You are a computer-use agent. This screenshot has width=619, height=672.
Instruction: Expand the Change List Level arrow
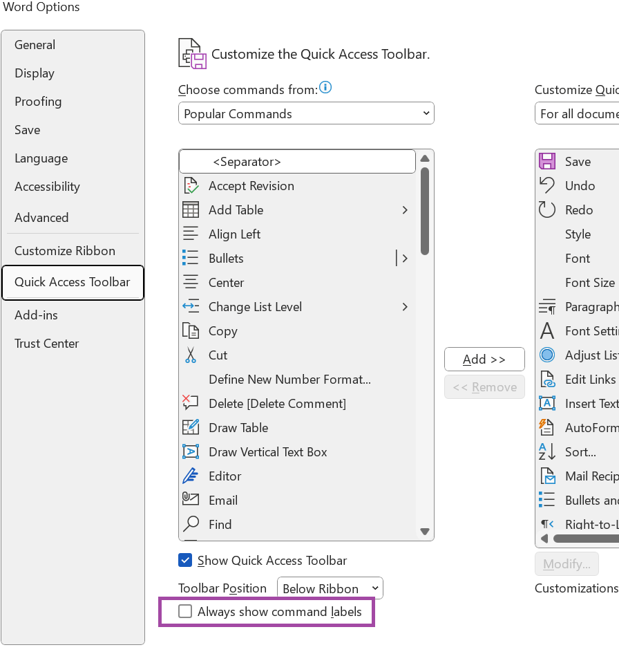click(x=405, y=307)
